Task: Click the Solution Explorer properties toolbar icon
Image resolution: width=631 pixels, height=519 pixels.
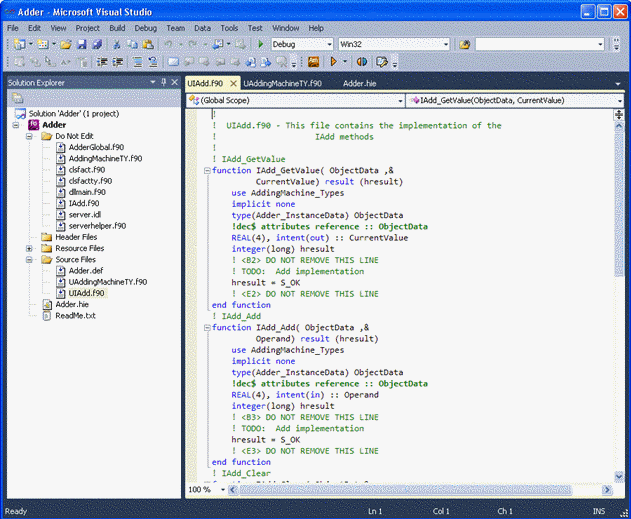Action: [x=17, y=98]
